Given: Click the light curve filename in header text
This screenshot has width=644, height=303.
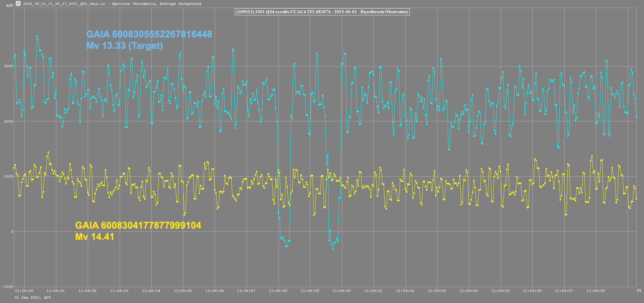Looking at the screenshot, I should 64,4.
